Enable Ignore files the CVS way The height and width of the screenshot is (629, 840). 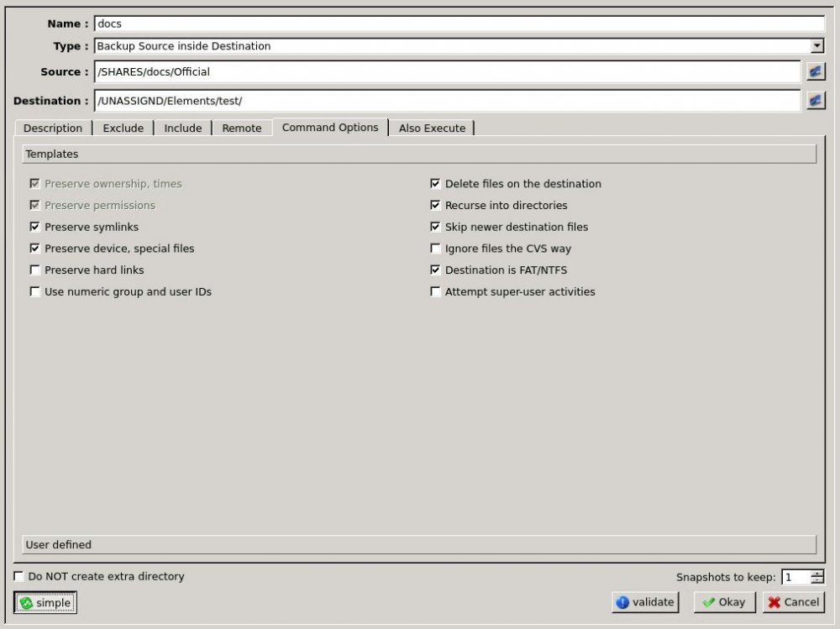click(435, 248)
